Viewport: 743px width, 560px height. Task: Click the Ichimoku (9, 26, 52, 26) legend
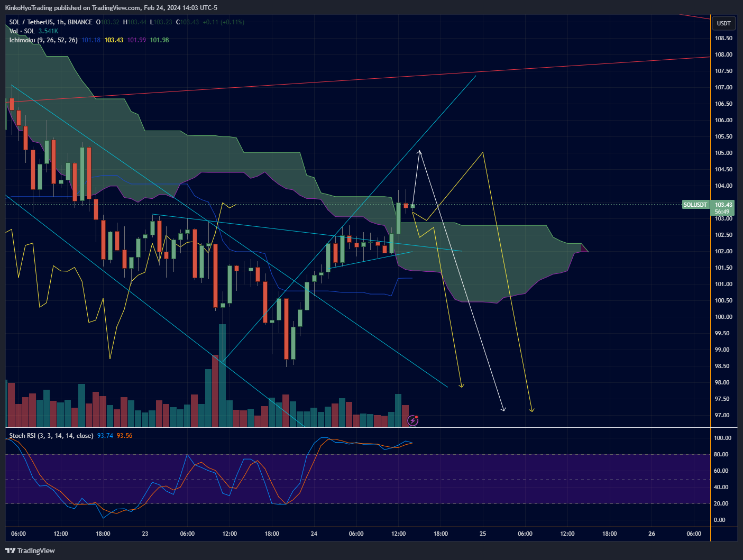pos(43,40)
